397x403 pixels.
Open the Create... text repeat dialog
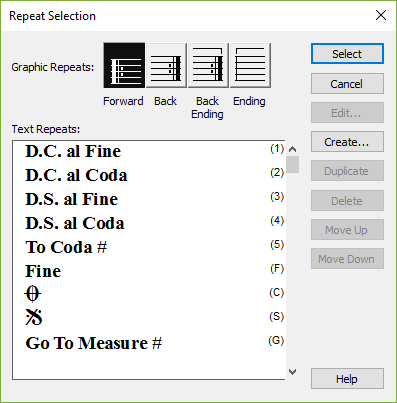(x=347, y=142)
